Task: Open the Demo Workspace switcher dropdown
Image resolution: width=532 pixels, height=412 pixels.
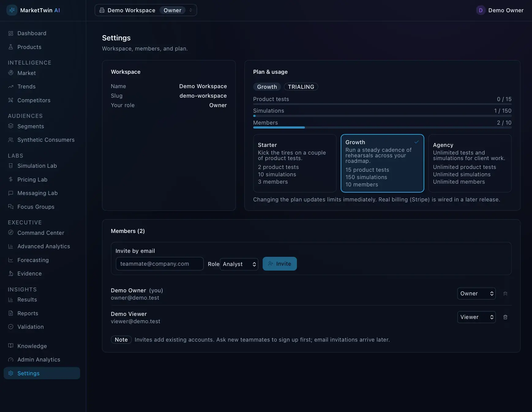Action: tap(146, 10)
